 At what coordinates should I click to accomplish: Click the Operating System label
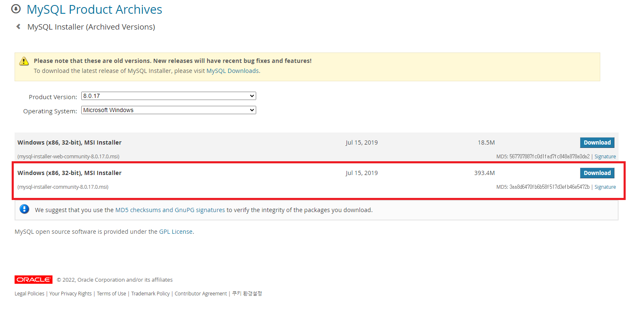pos(50,111)
